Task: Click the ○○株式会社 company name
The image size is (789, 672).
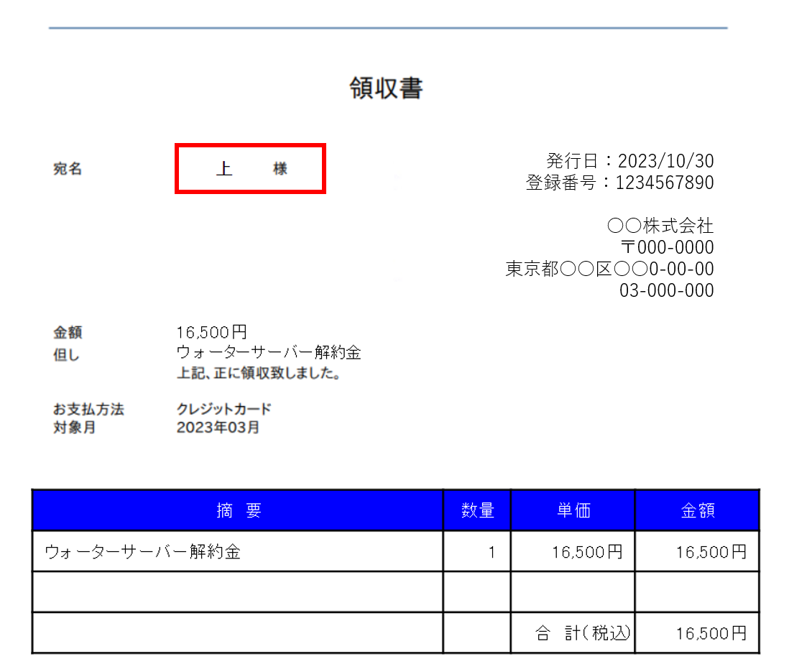Action: pos(660,226)
